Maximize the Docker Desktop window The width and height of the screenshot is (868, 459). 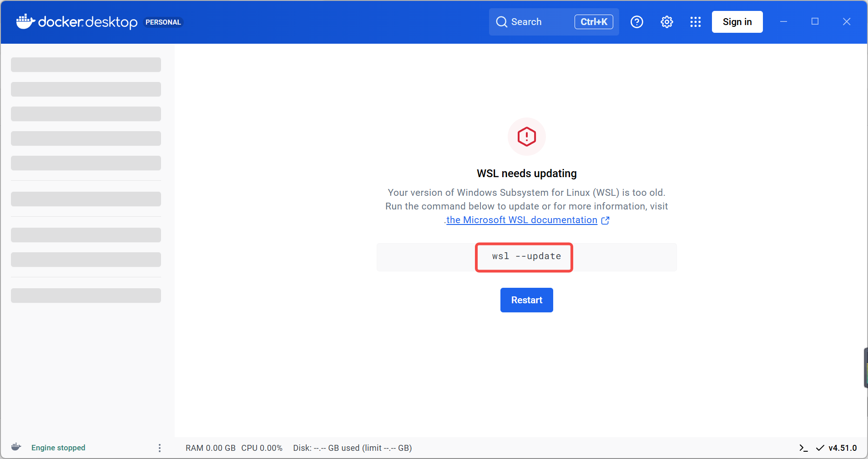point(815,21)
